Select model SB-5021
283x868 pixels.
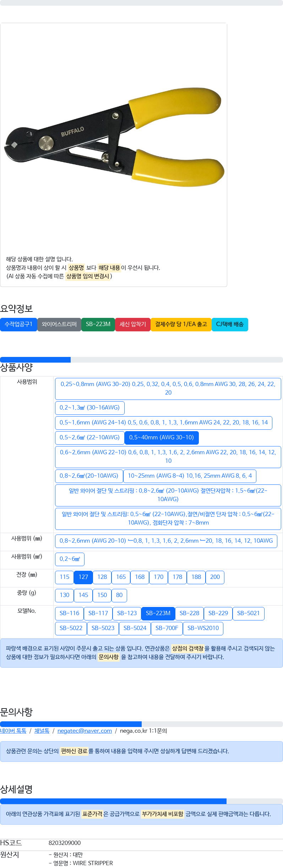tap(248, 613)
